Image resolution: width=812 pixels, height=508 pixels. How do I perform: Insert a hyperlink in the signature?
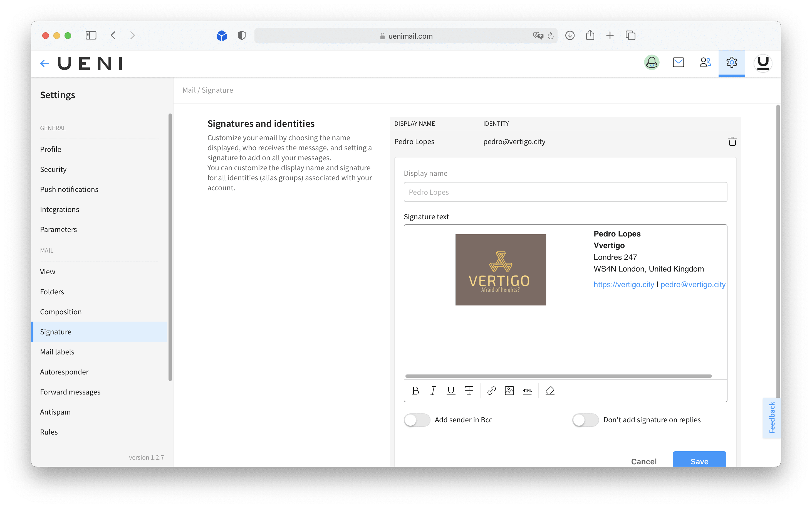pyautogui.click(x=491, y=390)
